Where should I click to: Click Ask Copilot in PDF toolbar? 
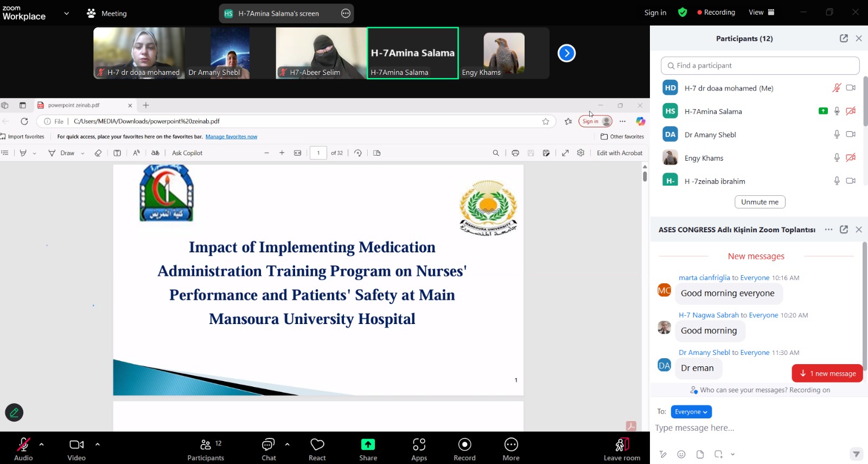[x=187, y=153]
